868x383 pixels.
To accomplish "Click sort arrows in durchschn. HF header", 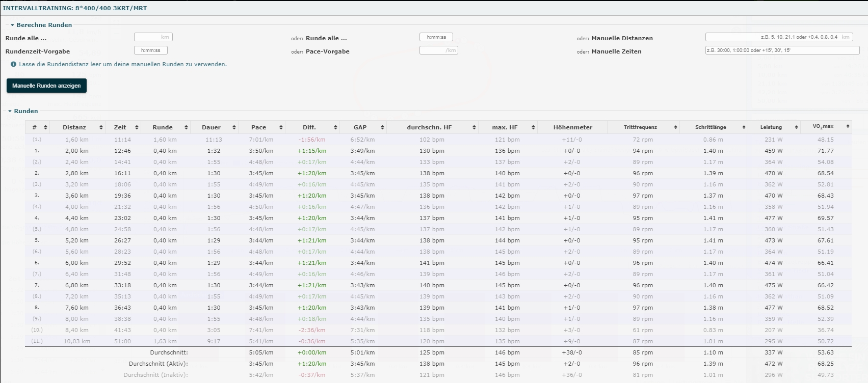I will coord(474,127).
